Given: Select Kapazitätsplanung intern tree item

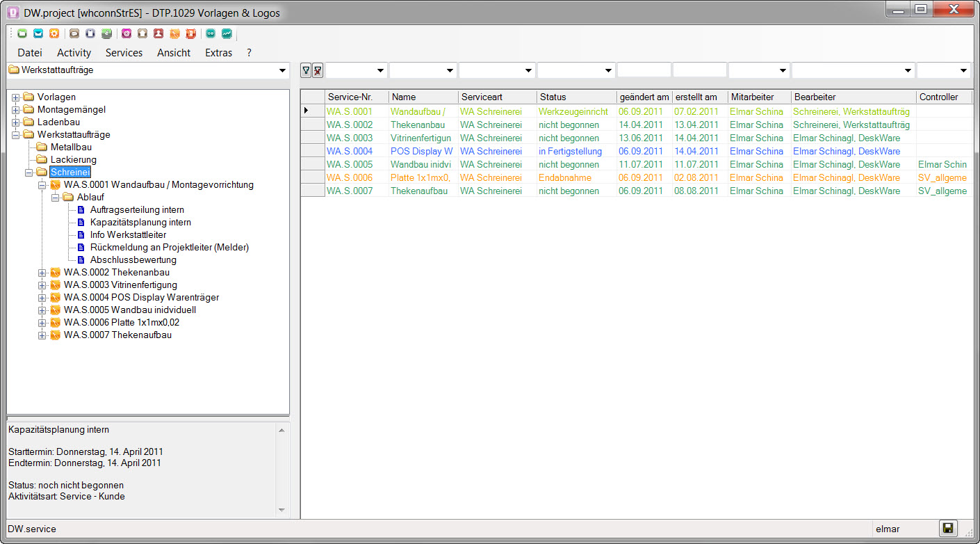Looking at the screenshot, I should tap(140, 223).
